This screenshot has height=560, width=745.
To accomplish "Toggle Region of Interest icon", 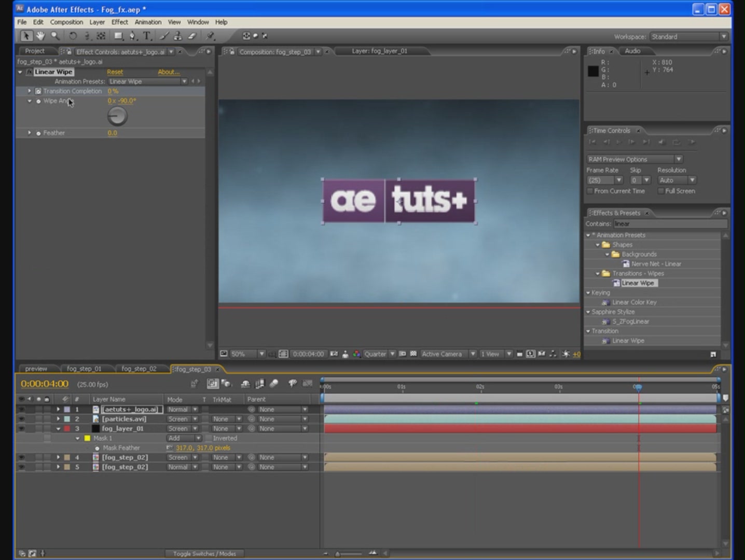I will [x=403, y=354].
